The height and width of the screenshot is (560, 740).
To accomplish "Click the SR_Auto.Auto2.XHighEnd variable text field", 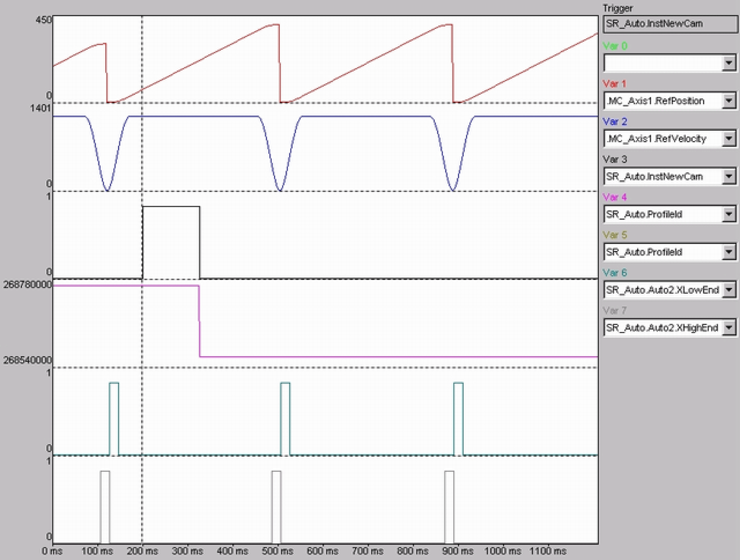I will tap(662, 327).
